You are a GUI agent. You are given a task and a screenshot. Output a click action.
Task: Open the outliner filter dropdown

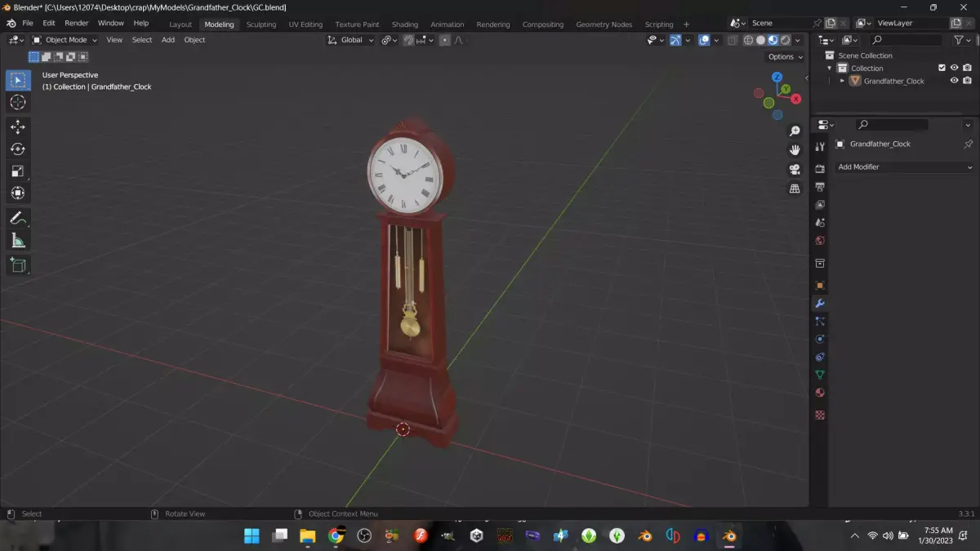(961, 40)
